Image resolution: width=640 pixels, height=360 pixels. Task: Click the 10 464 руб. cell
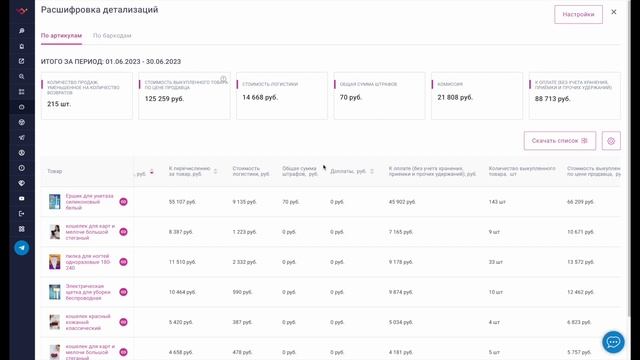pyautogui.click(x=182, y=292)
